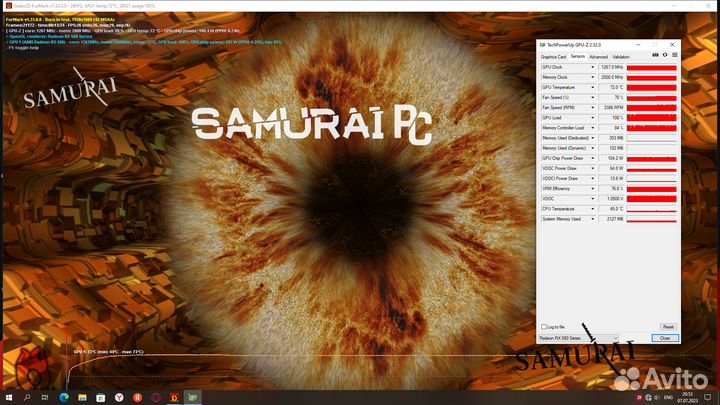Launch Microsoft Edge from the taskbar

62,397
